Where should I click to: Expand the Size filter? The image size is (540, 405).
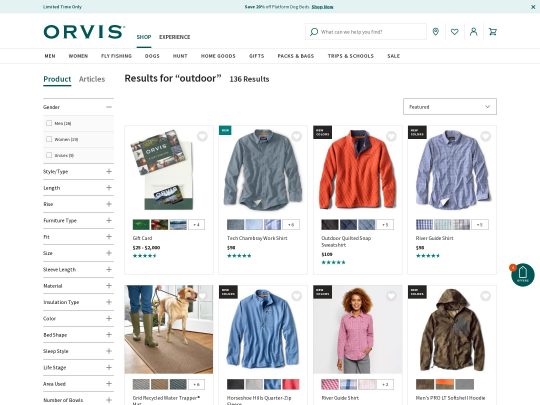[109, 253]
